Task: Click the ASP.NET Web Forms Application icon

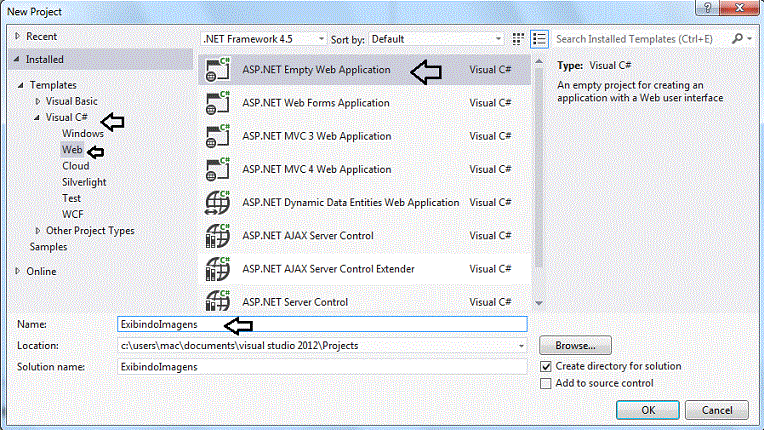Action: click(217, 103)
